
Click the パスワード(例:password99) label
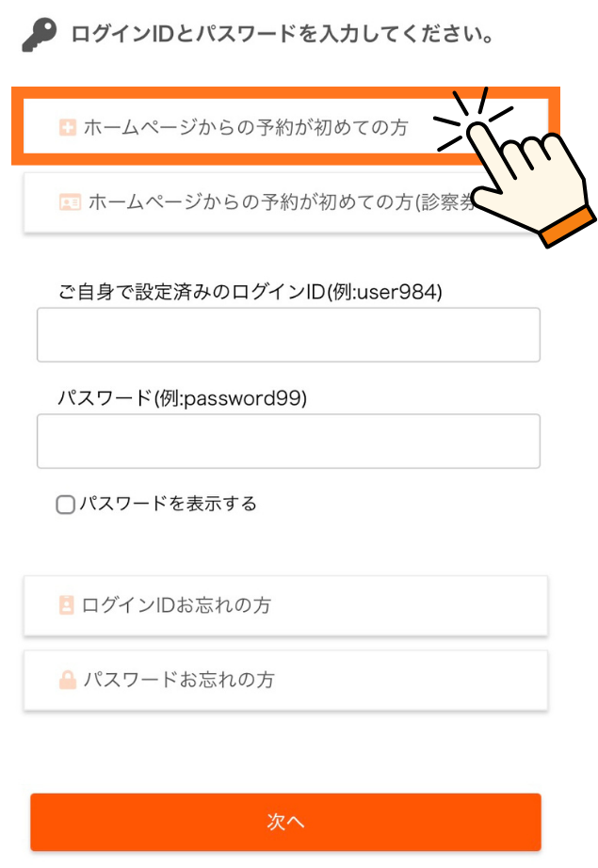183,398
